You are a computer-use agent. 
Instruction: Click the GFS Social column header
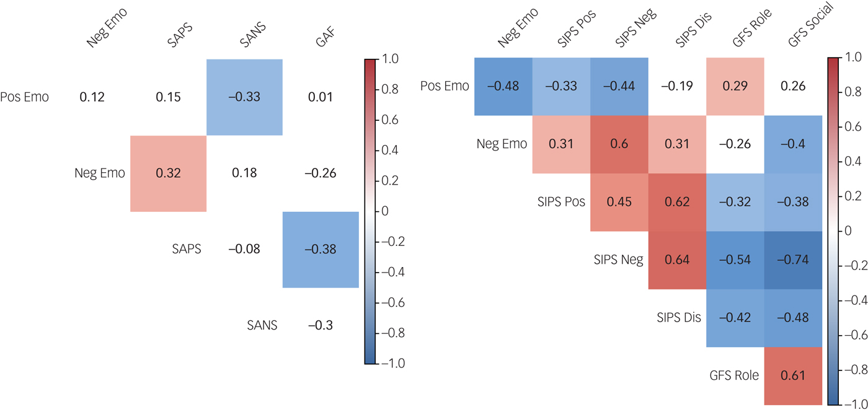804,31
